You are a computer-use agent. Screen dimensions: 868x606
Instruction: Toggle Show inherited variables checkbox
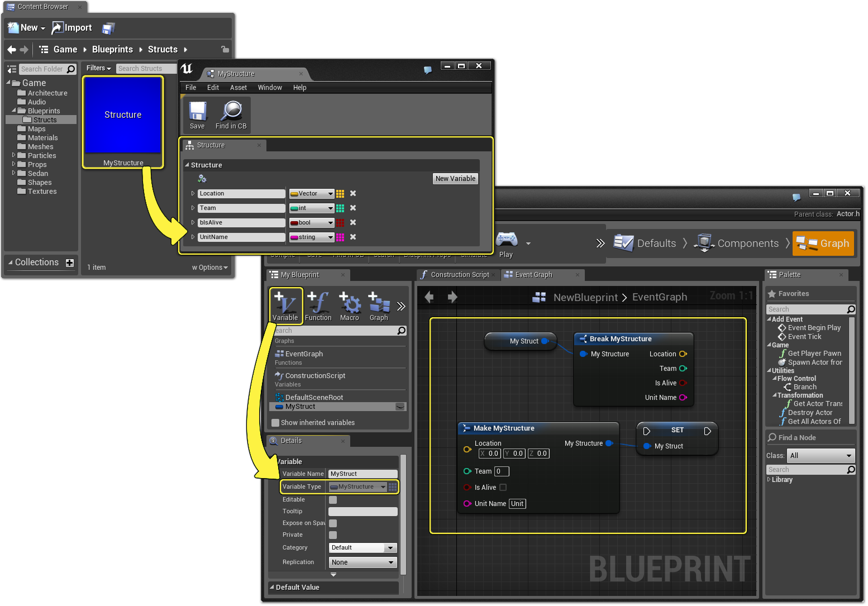[275, 423]
